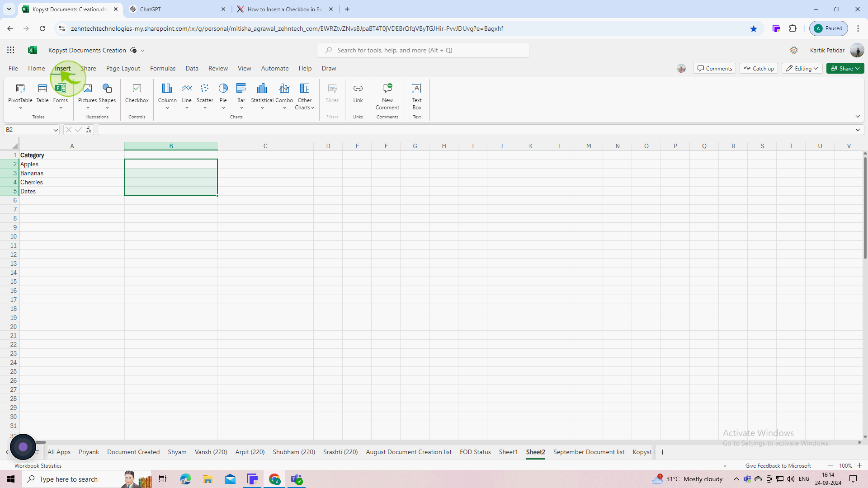Expand the ribbon display options chevron

click(858, 117)
